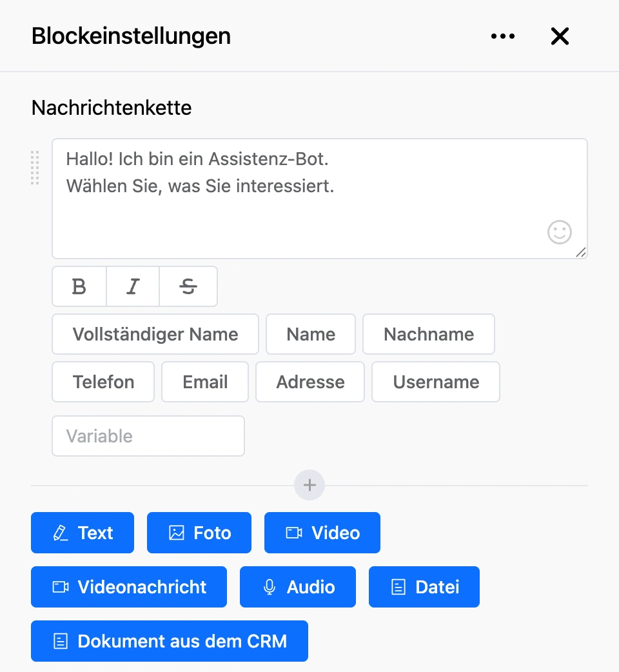Add a Foto message

(x=199, y=533)
